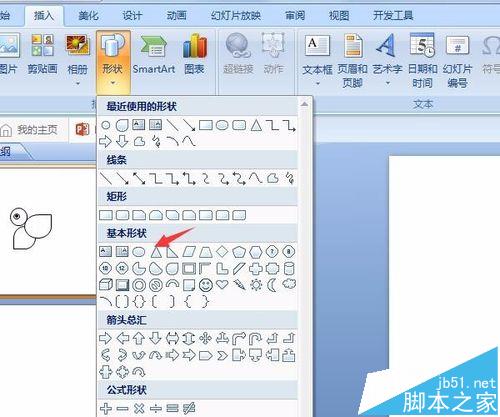This screenshot has width=500, height=417.
Task: Switch to the 动画 tab
Action: point(176,15)
